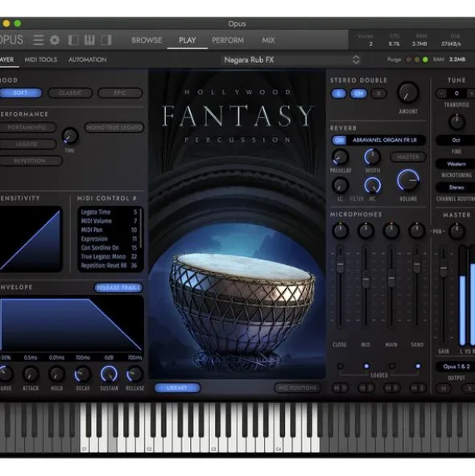Toggle Release Trails in Envelope
Viewport: 475px width, 476px height.
point(118,288)
